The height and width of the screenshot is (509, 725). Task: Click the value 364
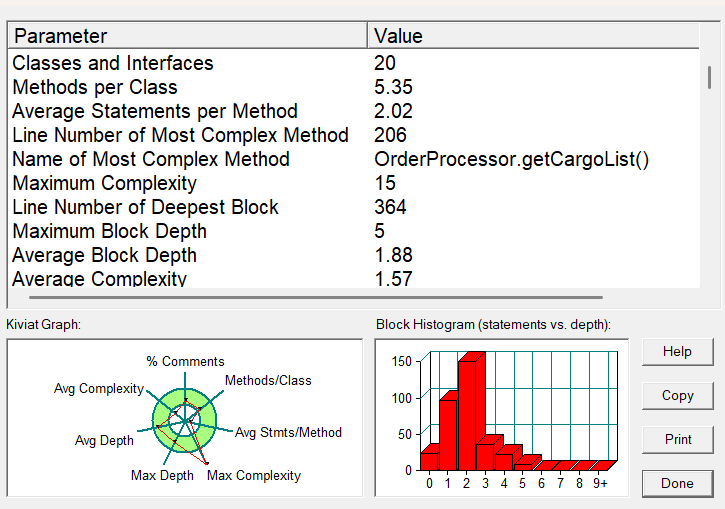tap(390, 207)
